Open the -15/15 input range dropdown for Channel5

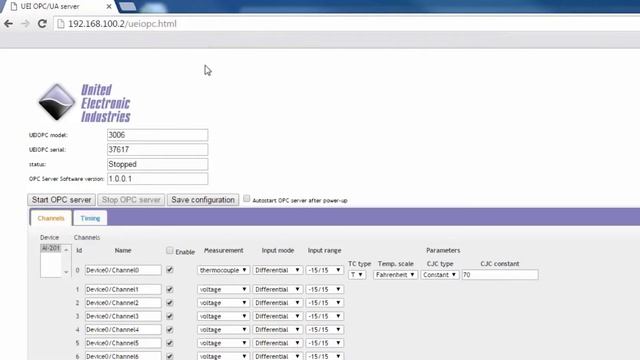click(325, 343)
